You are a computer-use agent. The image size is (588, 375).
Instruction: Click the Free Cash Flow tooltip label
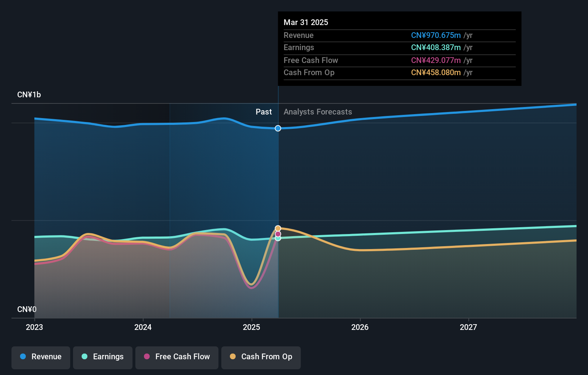click(311, 60)
